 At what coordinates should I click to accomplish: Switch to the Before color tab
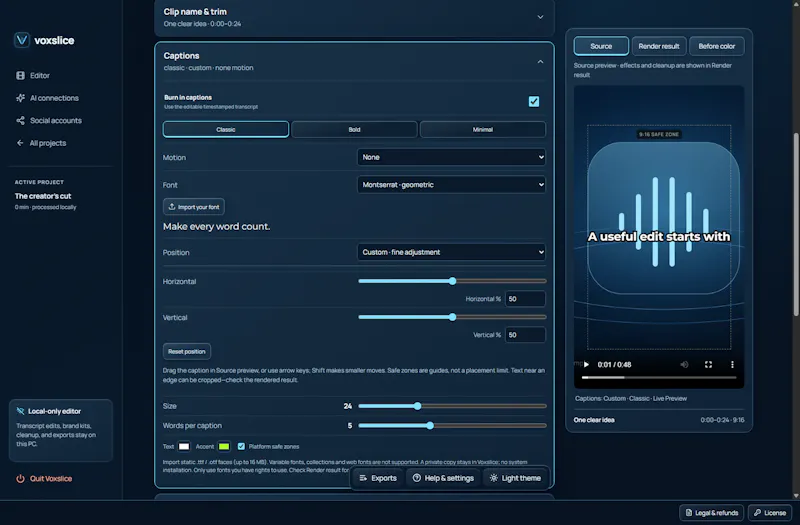(x=716, y=46)
